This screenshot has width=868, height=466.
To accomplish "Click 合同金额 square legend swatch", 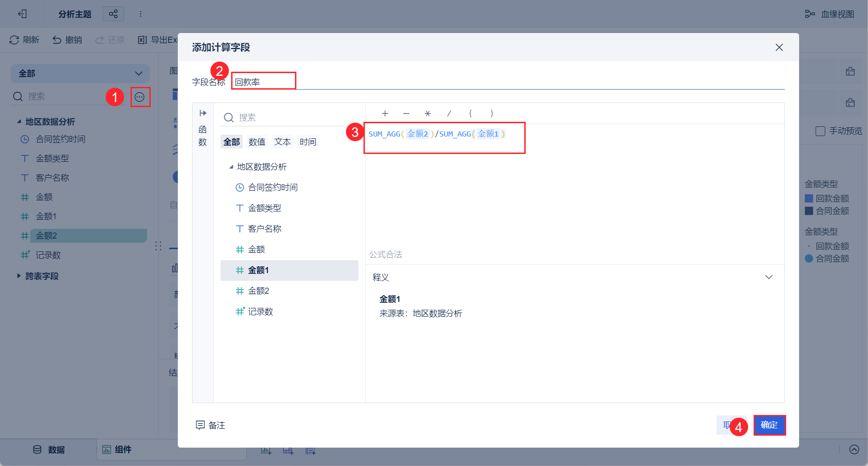I will pyautogui.click(x=809, y=211).
